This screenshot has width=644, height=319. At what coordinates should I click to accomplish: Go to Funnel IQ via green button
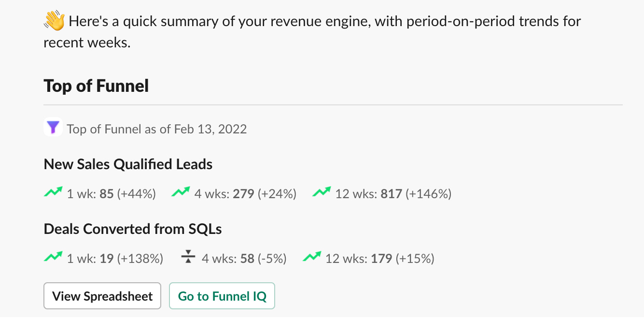click(x=222, y=296)
